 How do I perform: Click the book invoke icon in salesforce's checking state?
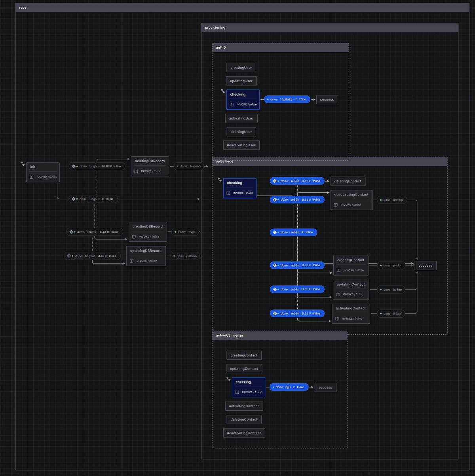click(228, 193)
